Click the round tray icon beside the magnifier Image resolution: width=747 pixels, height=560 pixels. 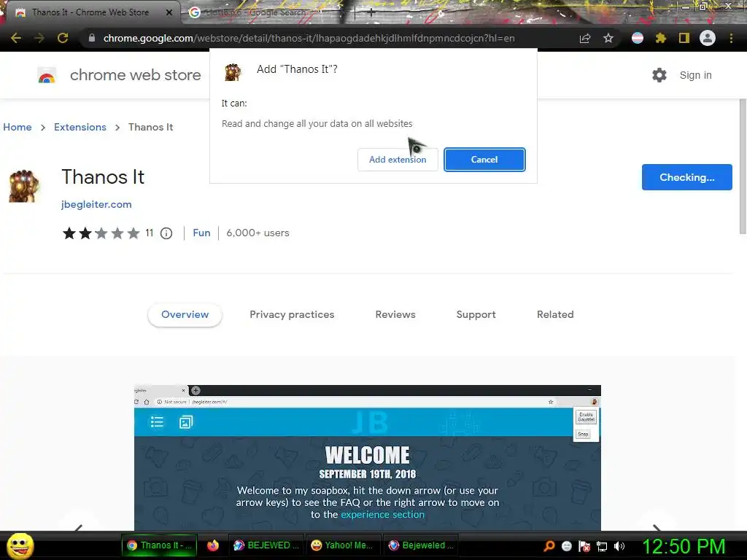click(566, 546)
